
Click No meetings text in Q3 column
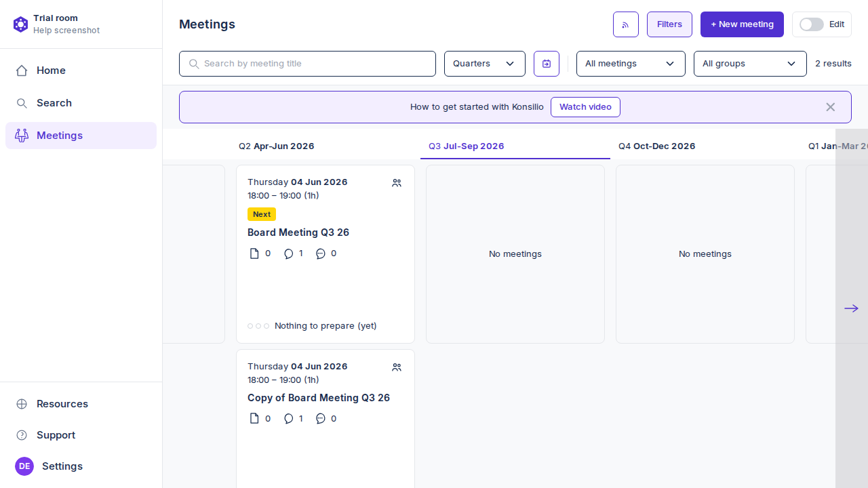pyautogui.click(x=515, y=254)
